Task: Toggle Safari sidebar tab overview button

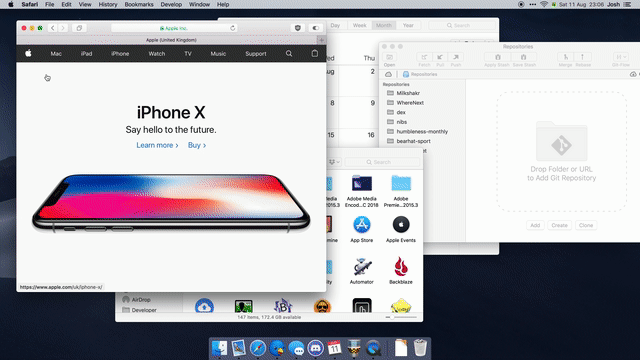Action: coord(79,28)
